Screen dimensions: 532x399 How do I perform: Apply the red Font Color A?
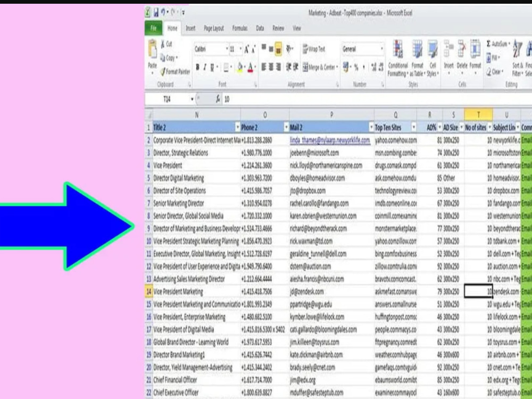[x=251, y=68]
